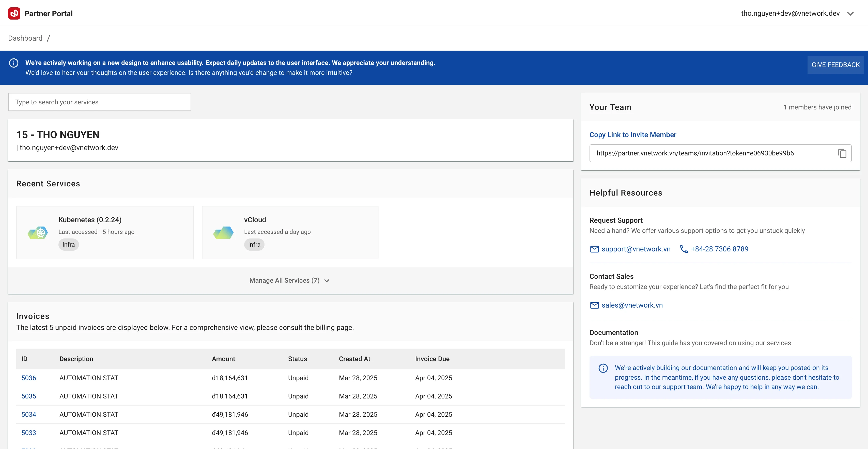Open the vCloud service icon
The width and height of the screenshot is (868, 449).
(223, 232)
